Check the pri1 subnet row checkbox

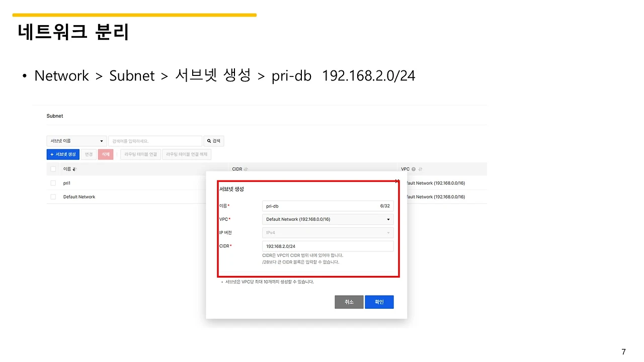tap(53, 183)
